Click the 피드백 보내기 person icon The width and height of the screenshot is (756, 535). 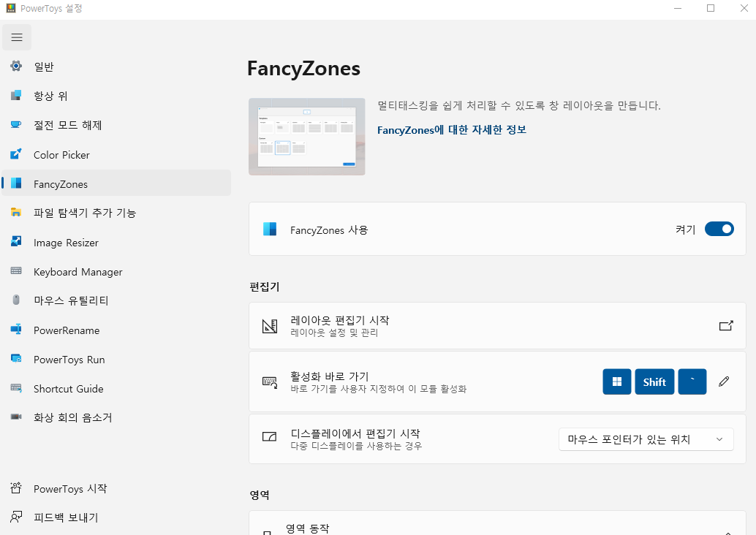click(16, 517)
